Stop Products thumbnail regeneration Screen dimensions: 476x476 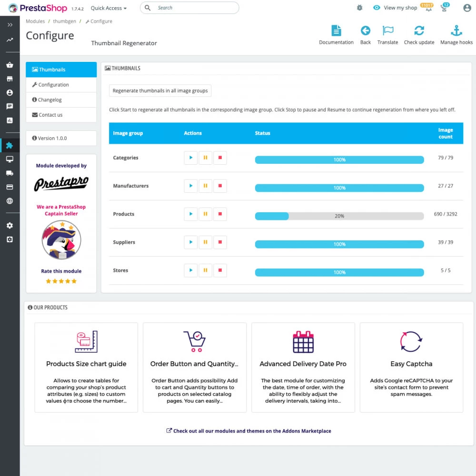pos(220,214)
